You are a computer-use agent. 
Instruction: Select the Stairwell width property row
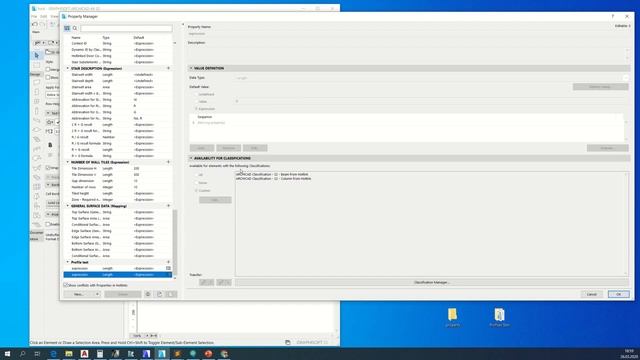118,75
